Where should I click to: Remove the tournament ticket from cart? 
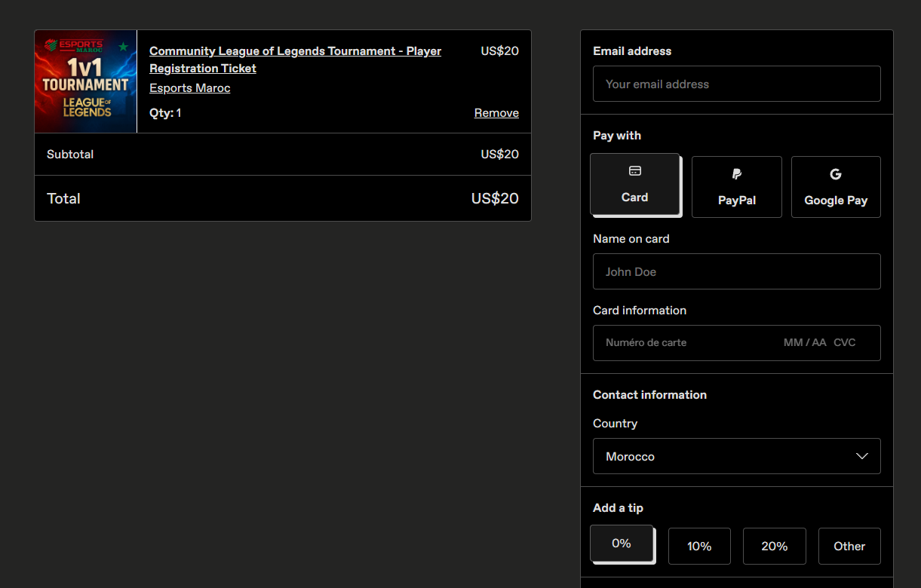coord(496,112)
